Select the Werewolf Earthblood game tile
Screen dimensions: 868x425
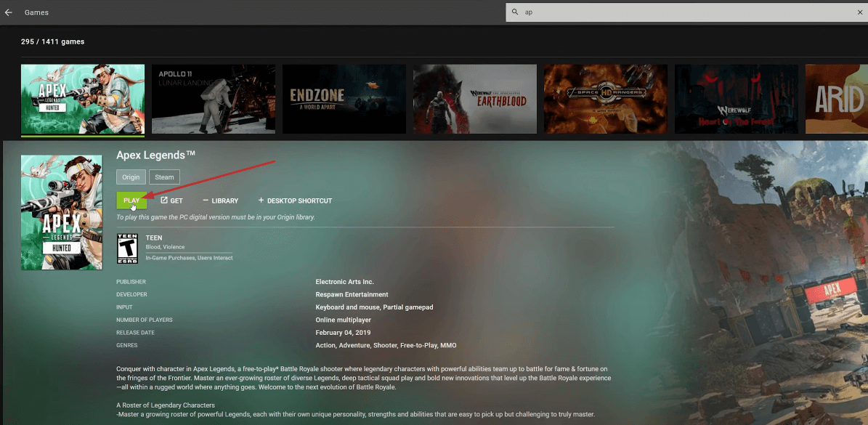pos(474,99)
